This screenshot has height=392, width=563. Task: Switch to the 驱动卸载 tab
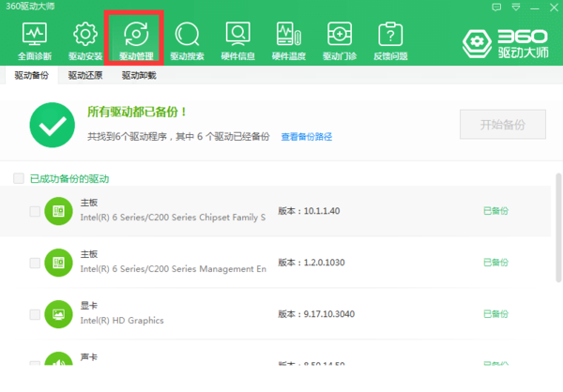point(139,76)
